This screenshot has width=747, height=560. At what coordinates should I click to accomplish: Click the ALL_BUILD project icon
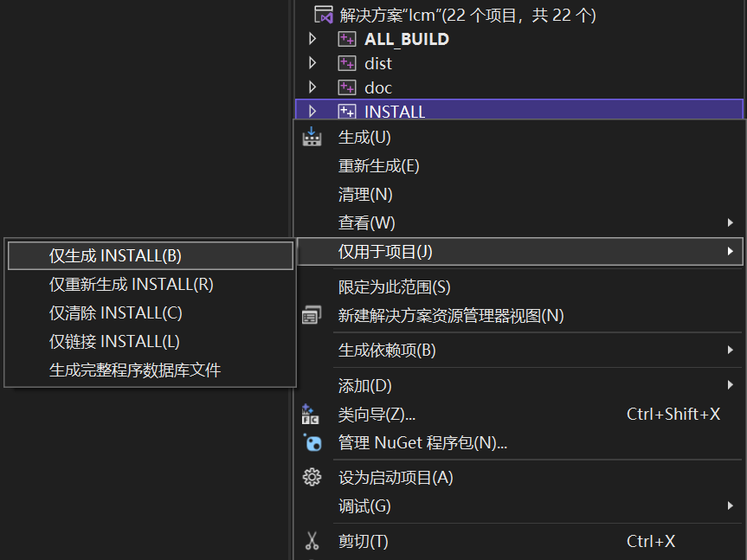347,39
